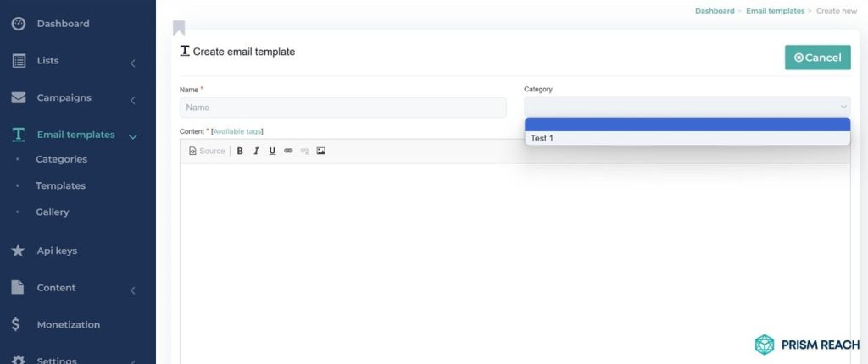The height and width of the screenshot is (364, 868).
Task: Go to Categories under Email templates
Action: coord(61,159)
